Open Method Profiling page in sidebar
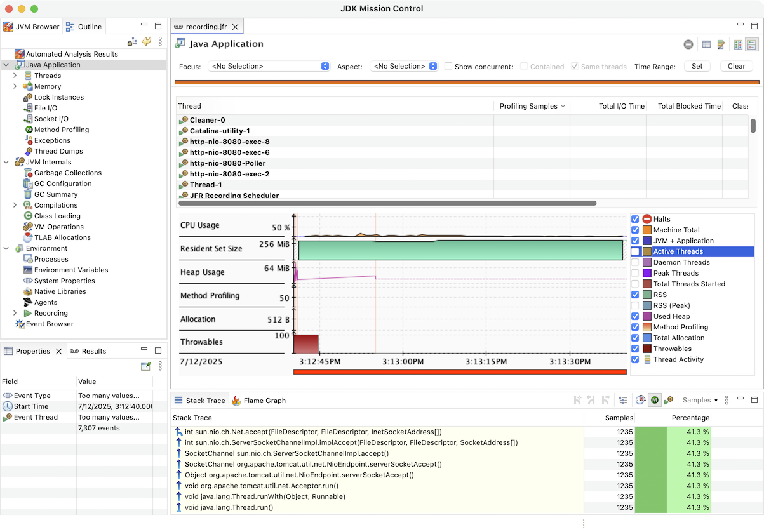The height and width of the screenshot is (532, 764). pos(61,130)
